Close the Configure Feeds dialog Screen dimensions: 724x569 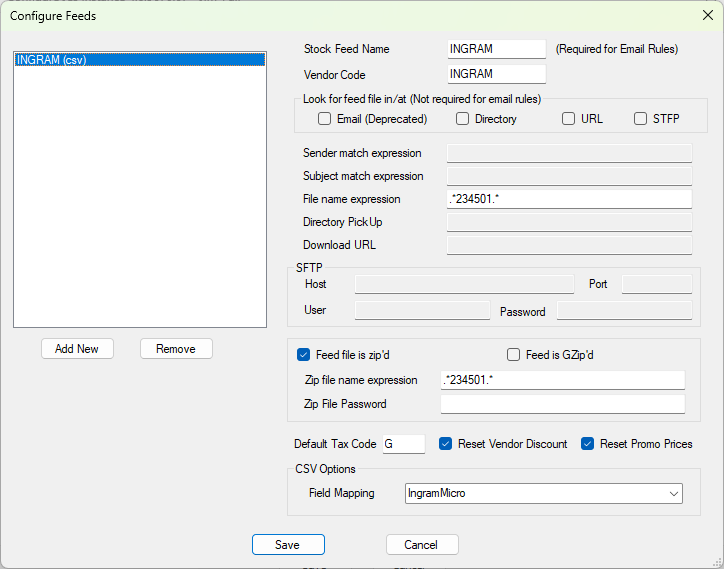coord(707,15)
